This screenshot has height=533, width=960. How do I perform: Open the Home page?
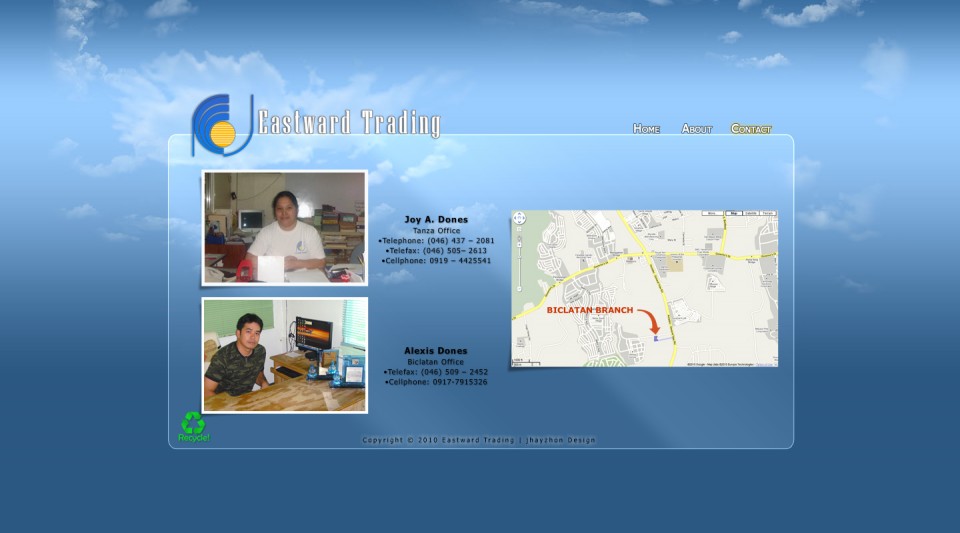(646, 129)
